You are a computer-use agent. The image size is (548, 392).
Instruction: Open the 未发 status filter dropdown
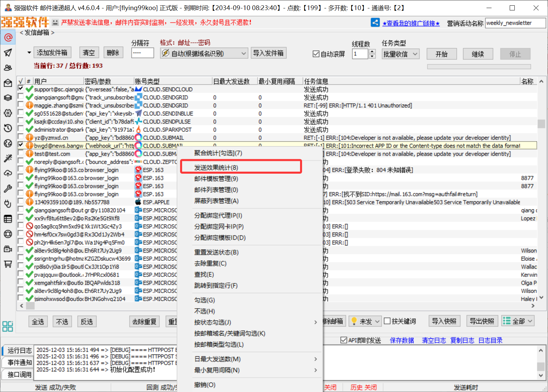pyautogui.click(x=365, y=321)
